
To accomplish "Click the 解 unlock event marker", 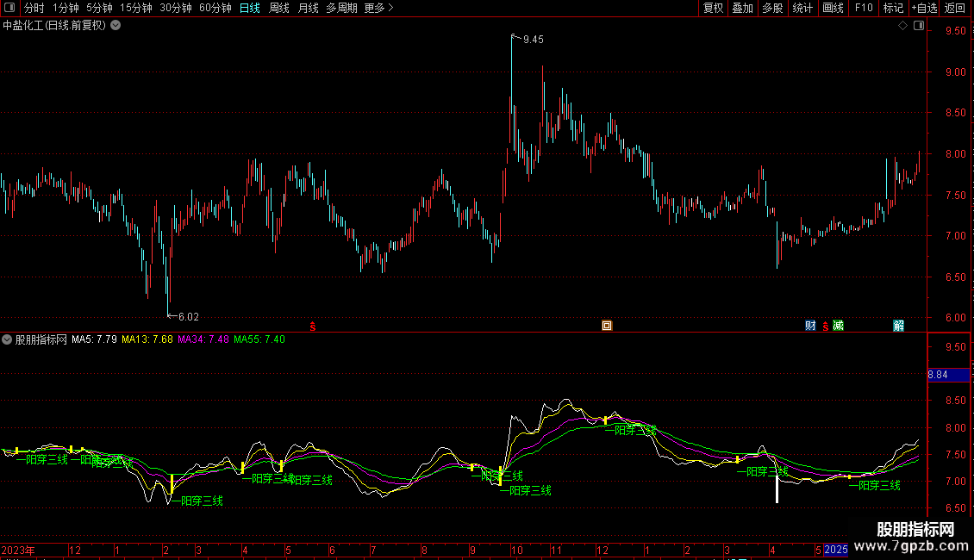I will coord(898,326).
